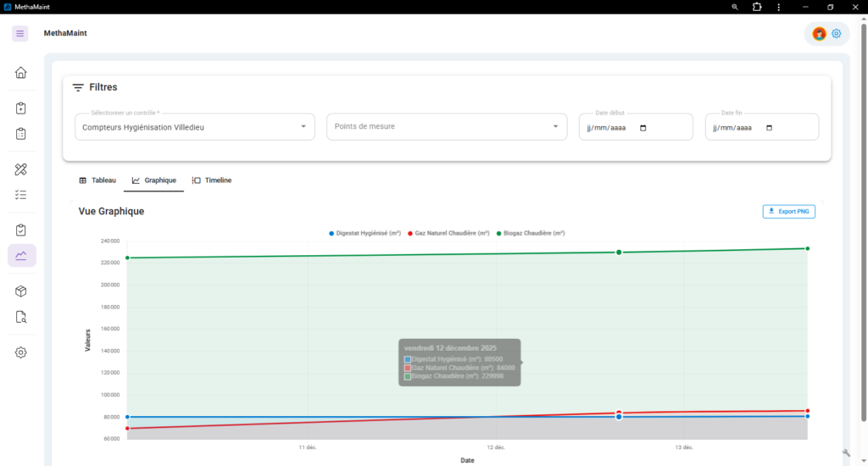868x466 pixels.
Task: Toggle Digestat Hygiénisé series in legend
Action: pos(364,233)
